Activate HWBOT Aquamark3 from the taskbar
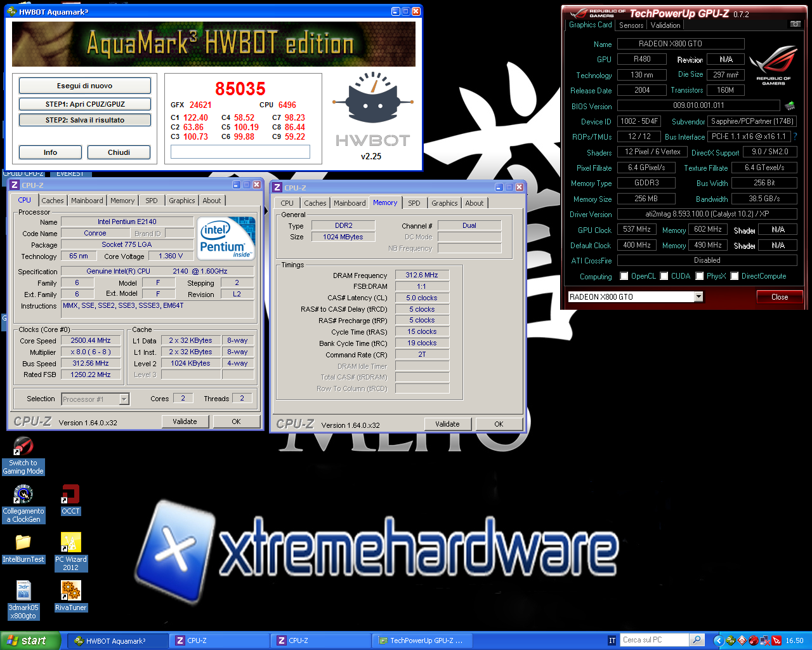 click(118, 640)
